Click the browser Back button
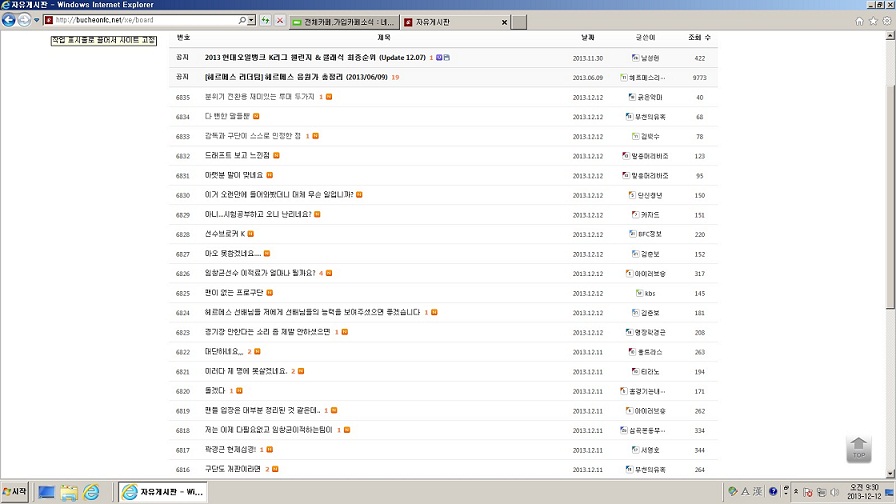 coord(9,20)
